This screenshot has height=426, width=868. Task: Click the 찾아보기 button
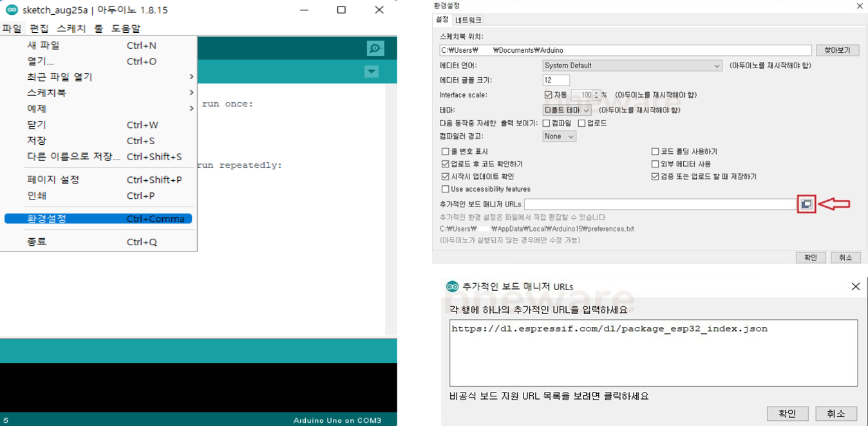coord(837,50)
